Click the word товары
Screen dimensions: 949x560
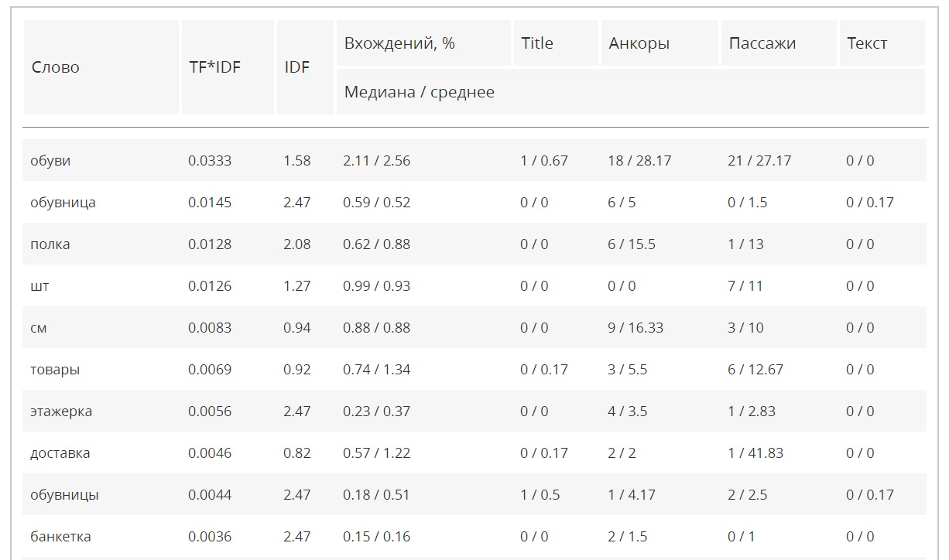(x=55, y=370)
